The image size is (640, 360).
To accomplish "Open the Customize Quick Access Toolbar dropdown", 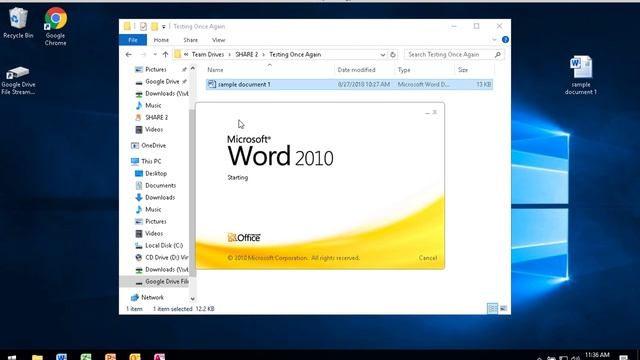I will 164,27.
